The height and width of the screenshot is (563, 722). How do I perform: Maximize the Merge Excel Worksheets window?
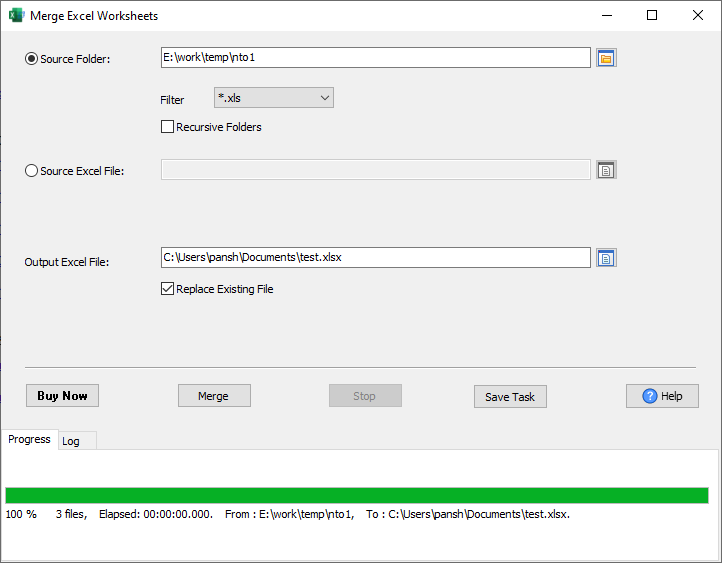[x=652, y=15]
